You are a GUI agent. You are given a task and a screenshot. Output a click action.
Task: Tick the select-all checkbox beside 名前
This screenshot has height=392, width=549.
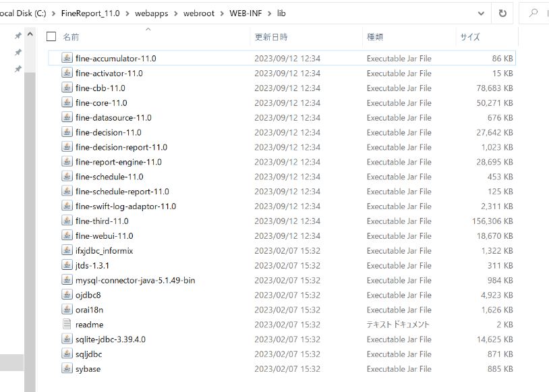click(x=51, y=36)
